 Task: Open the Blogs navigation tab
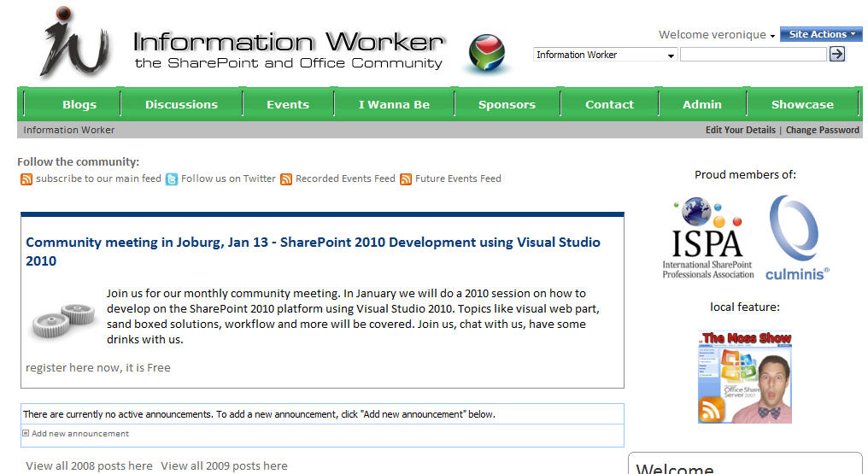[x=79, y=104]
